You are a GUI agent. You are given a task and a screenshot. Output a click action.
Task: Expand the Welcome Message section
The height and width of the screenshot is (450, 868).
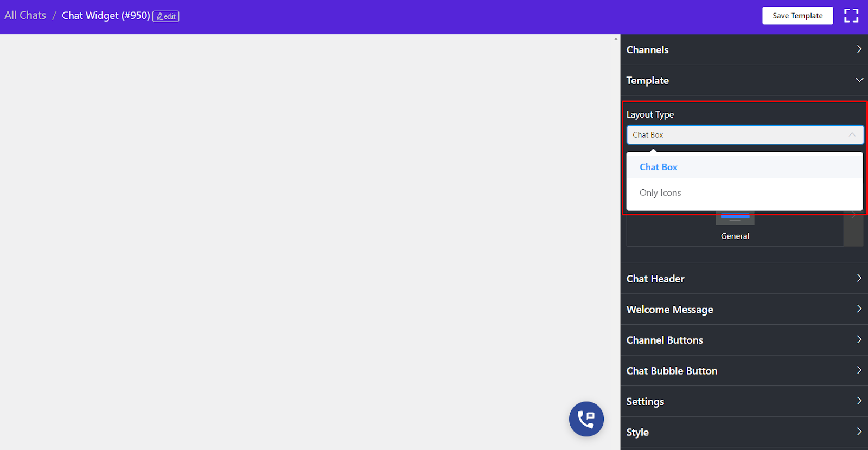(744, 310)
